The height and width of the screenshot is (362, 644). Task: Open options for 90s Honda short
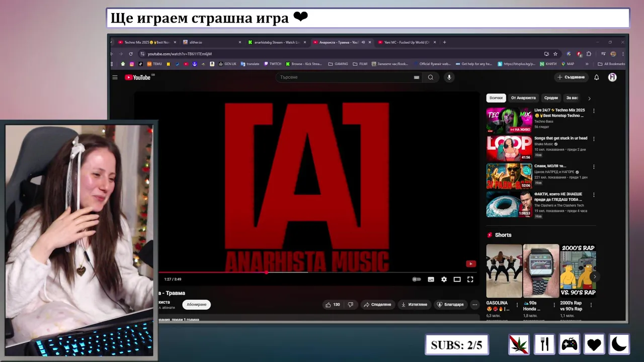[x=554, y=305]
